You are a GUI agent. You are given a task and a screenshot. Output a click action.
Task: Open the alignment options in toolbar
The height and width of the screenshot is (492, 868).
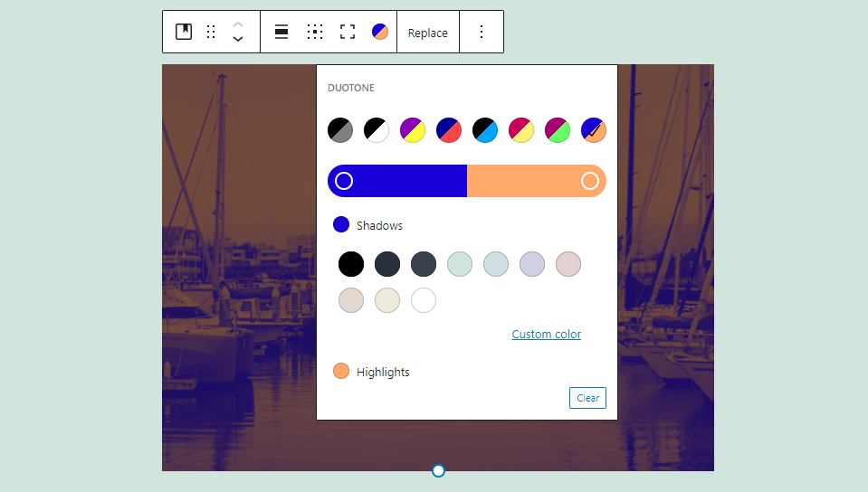point(281,32)
